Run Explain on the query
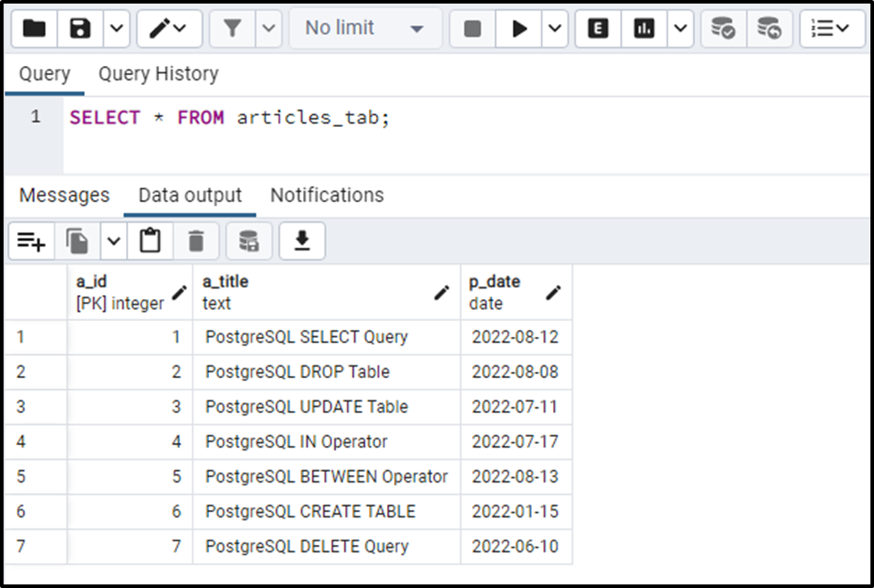The image size is (874, 588). pyautogui.click(x=599, y=28)
